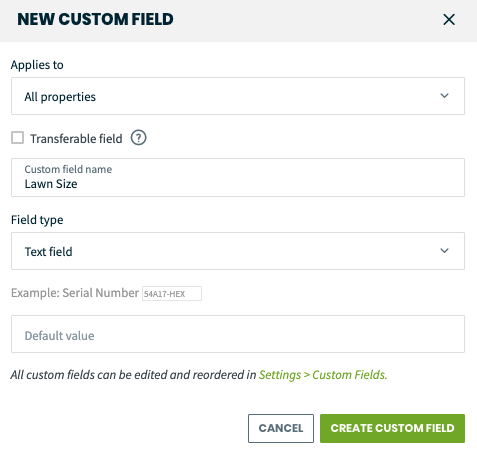Close the New Custom Field dialog
Viewport: 477px width, 454px height.
tap(449, 20)
